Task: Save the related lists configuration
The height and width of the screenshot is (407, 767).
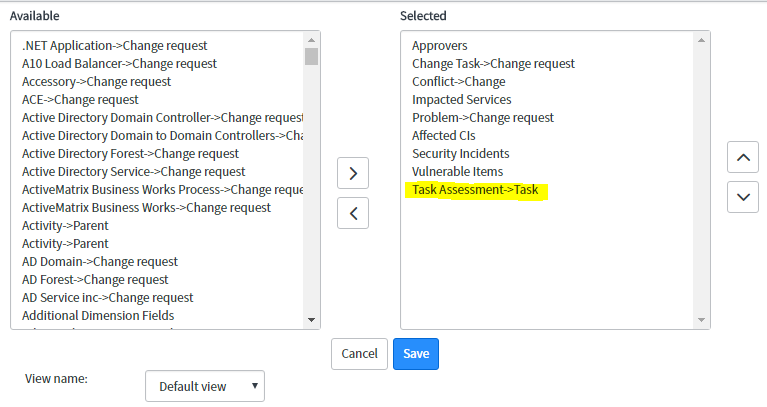Action: (416, 354)
